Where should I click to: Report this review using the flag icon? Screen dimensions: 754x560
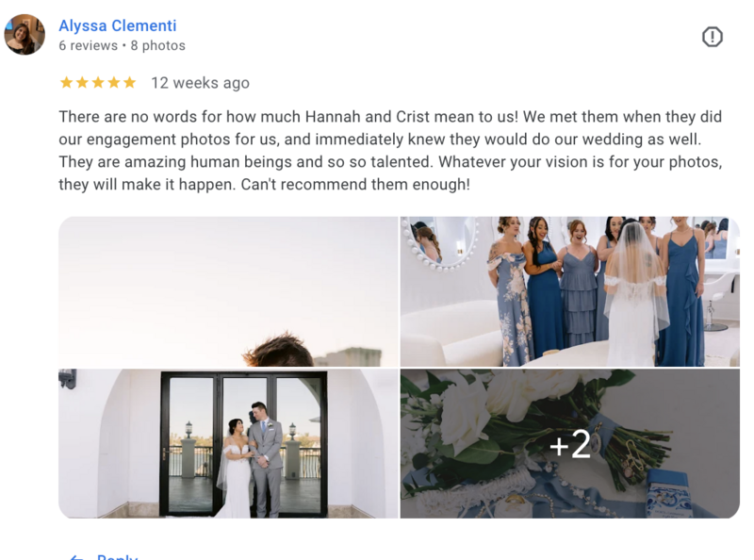(712, 37)
